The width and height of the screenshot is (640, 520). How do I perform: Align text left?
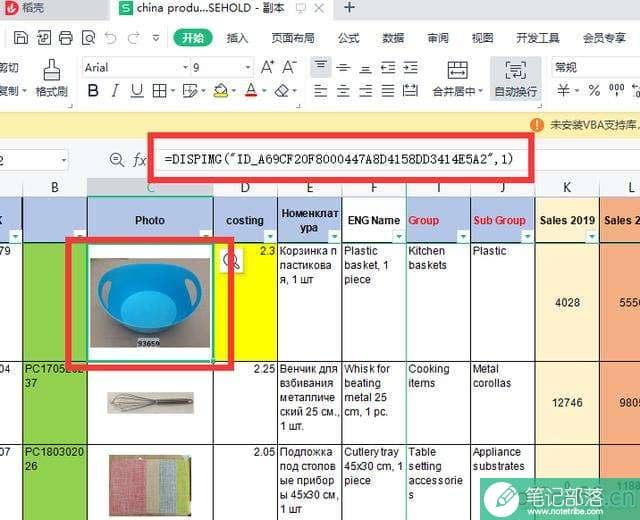click(320, 91)
